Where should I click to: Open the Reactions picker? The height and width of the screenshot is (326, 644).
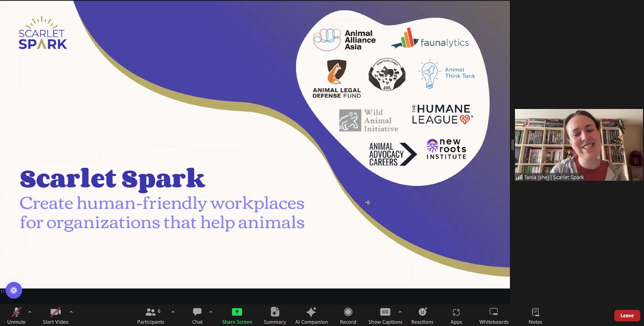tap(422, 316)
